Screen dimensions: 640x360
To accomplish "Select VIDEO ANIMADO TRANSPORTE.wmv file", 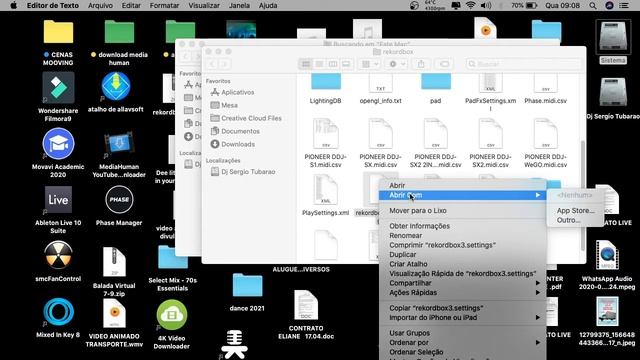I will tap(114, 313).
